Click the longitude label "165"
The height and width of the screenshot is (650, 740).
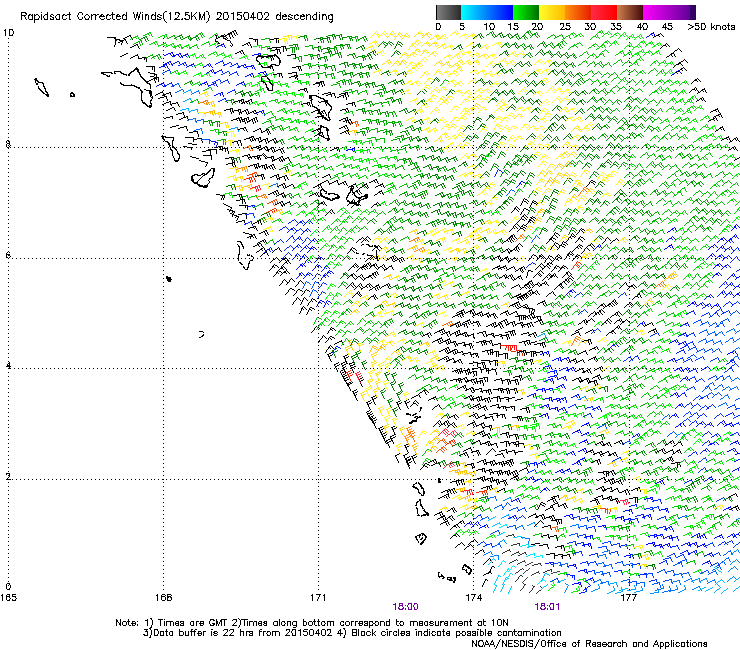(x=8, y=598)
